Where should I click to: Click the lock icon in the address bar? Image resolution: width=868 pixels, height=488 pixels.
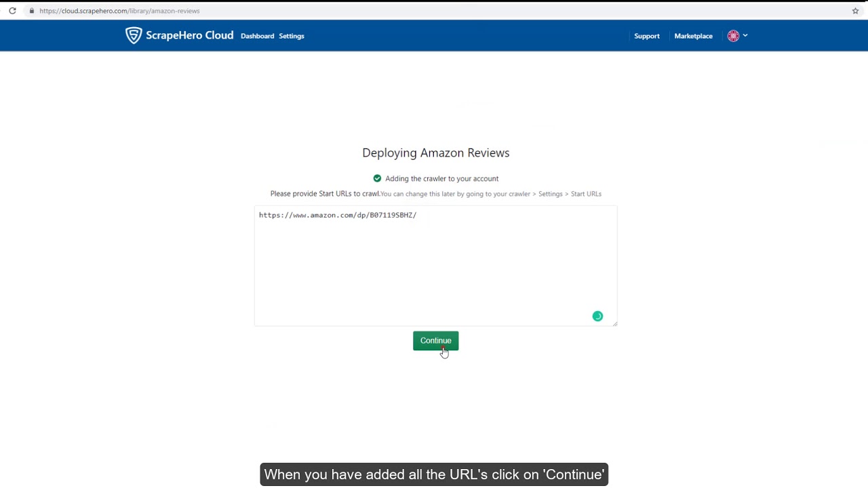(x=31, y=11)
